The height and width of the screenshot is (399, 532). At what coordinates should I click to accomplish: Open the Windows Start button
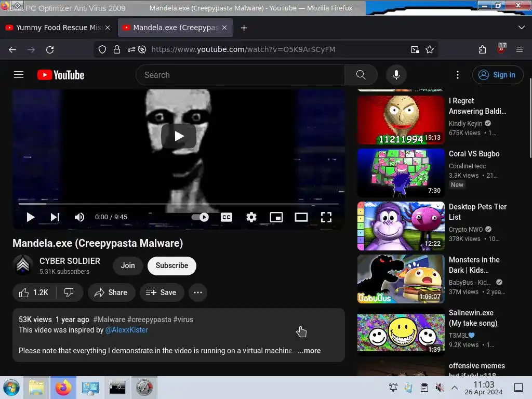[x=11, y=388]
